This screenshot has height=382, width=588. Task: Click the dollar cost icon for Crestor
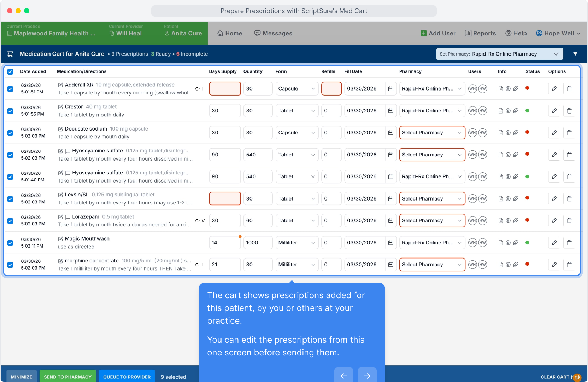[508, 111]
